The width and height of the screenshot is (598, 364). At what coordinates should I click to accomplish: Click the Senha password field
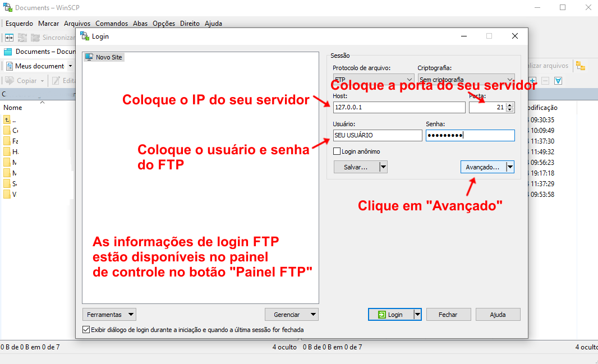click(470, 135)
